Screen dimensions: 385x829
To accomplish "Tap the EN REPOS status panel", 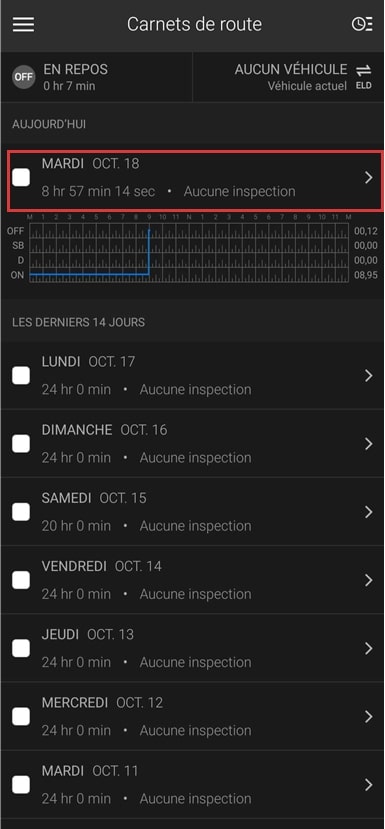I will coord(97,77).
